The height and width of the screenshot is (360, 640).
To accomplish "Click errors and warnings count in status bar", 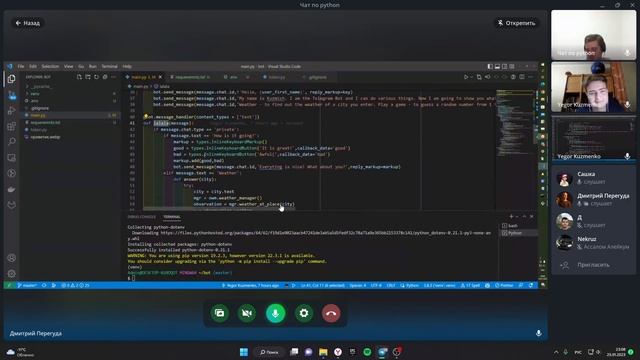I will click(x=75, y=285).
